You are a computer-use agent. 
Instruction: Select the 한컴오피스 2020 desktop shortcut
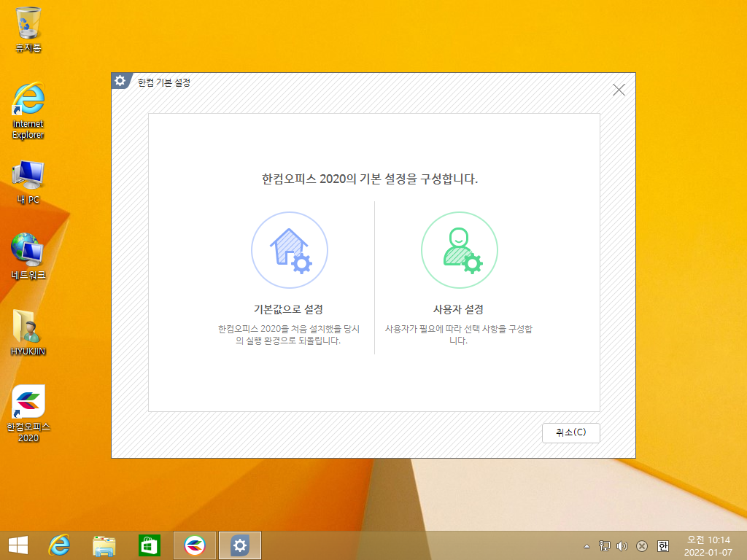(x=28, y=413)
